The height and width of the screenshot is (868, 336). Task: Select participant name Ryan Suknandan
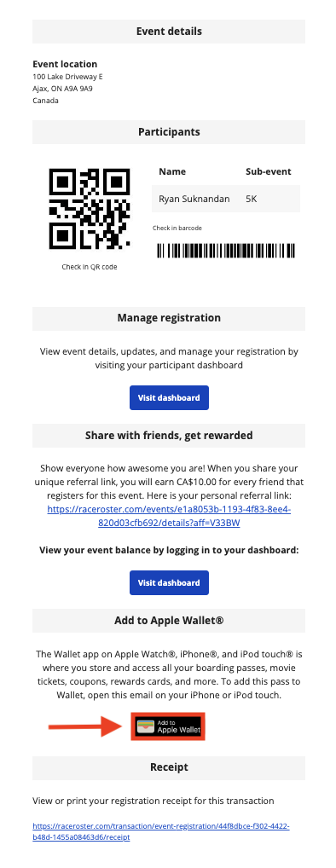[x=194, y=199]
